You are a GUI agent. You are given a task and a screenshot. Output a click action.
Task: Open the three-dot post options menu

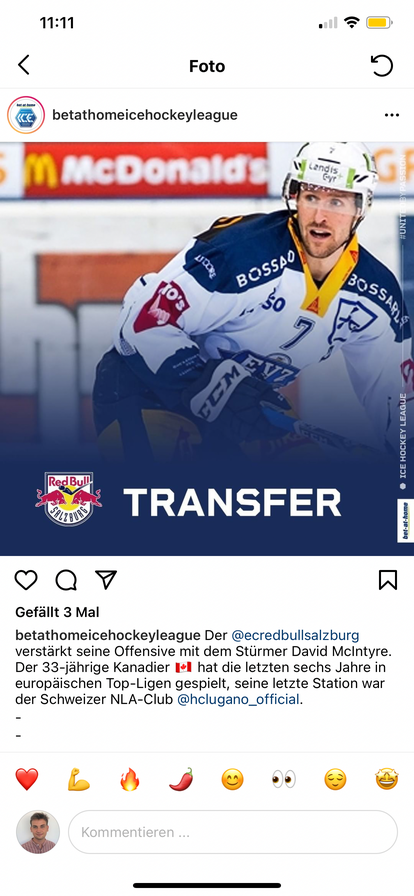(392, 115)
